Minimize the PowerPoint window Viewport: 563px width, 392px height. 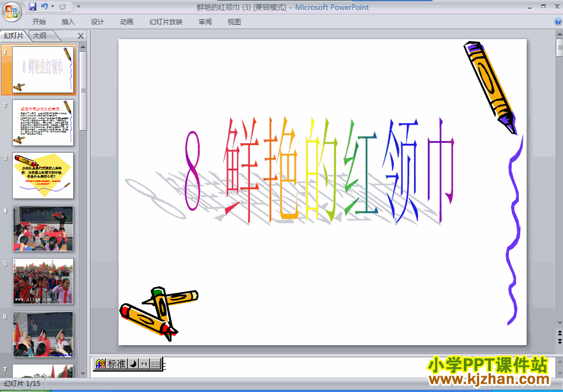point(529,7)
